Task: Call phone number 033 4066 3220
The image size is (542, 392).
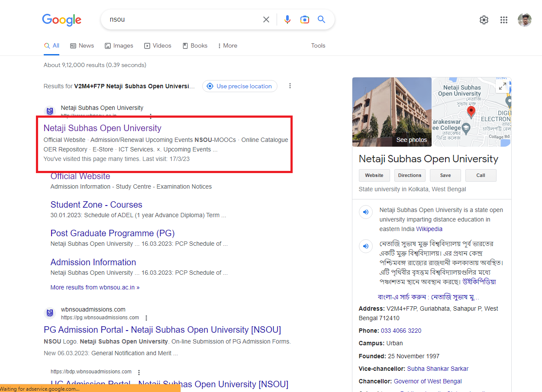Action: pyautogui.click(x=401, y=331)
